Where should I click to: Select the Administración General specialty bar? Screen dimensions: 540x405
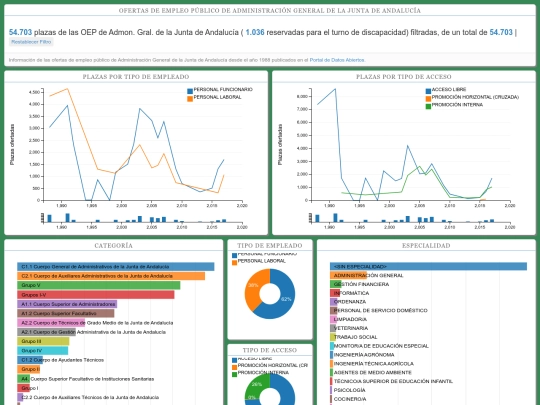point(349,275)
